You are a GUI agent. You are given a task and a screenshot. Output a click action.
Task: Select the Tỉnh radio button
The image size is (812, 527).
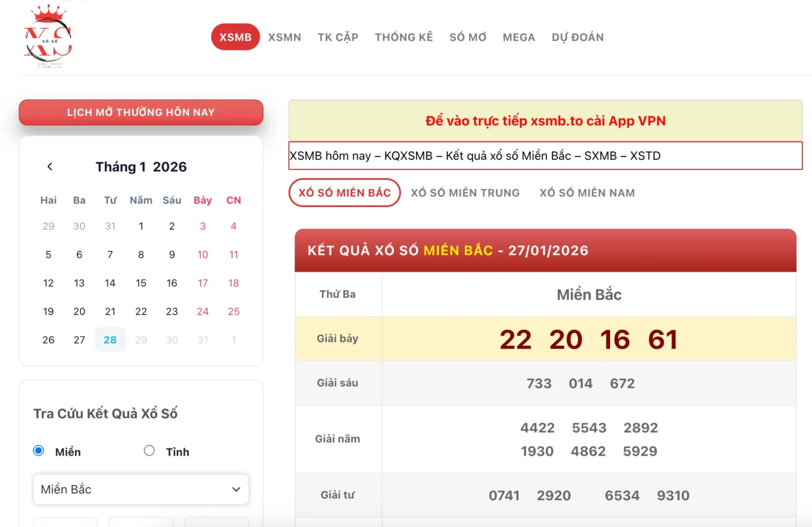point(149,451)
